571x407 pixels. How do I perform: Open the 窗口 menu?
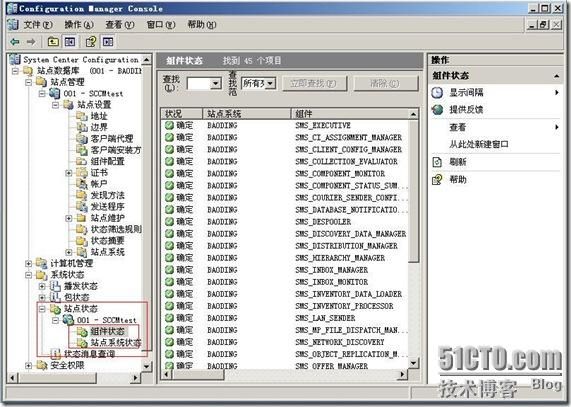pos(161,25)
